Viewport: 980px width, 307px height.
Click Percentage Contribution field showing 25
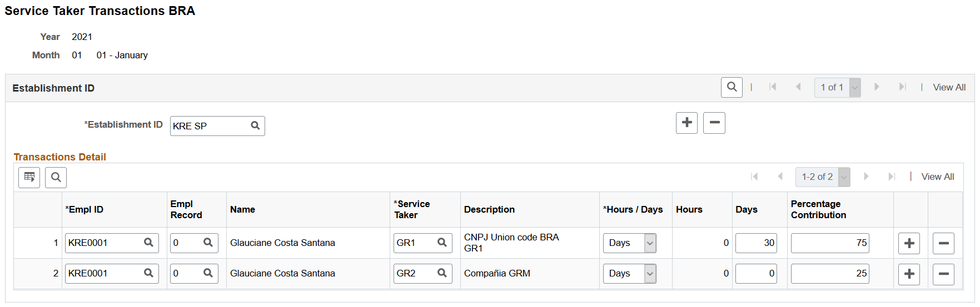830,274
